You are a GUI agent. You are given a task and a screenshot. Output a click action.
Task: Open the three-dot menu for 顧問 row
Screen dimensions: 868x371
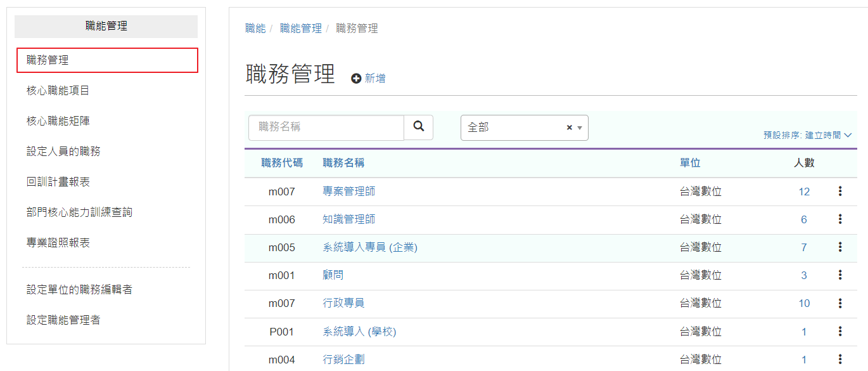point(840,275)
